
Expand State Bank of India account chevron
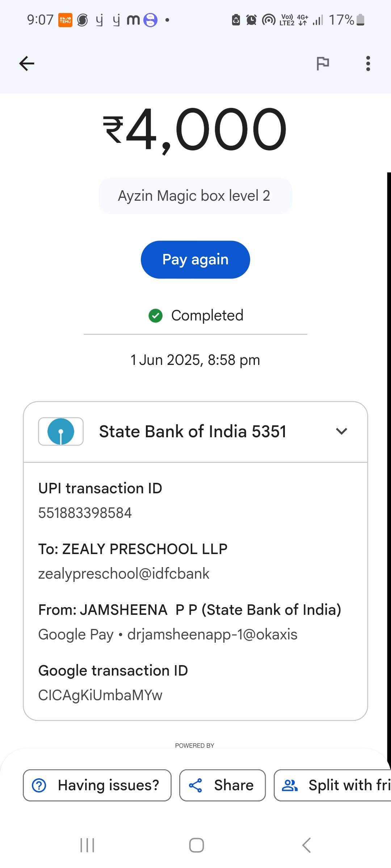[x=341, y=431]
